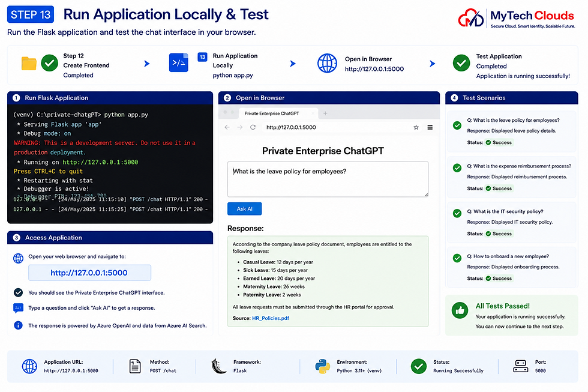Click the 'All Tests Passed!' heading
The height and width of the screenshot is (392, 588).
503,306
